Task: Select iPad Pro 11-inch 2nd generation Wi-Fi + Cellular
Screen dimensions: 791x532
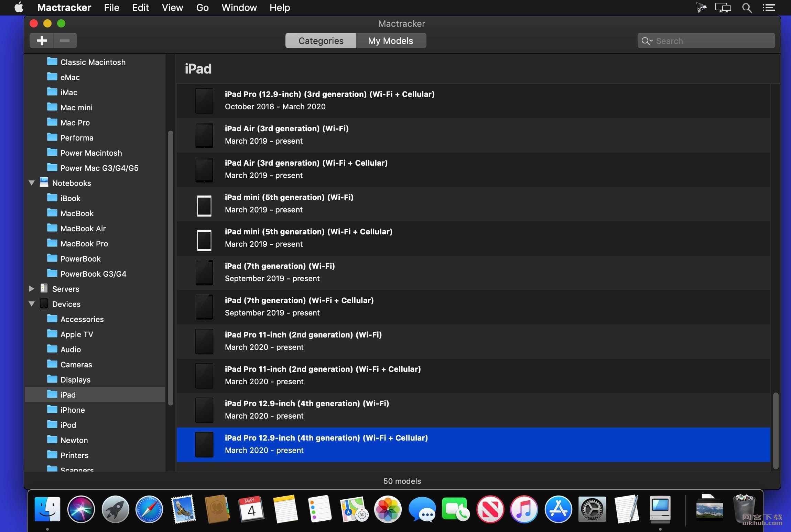Action: pyautogui.click(x=474, y=376)
